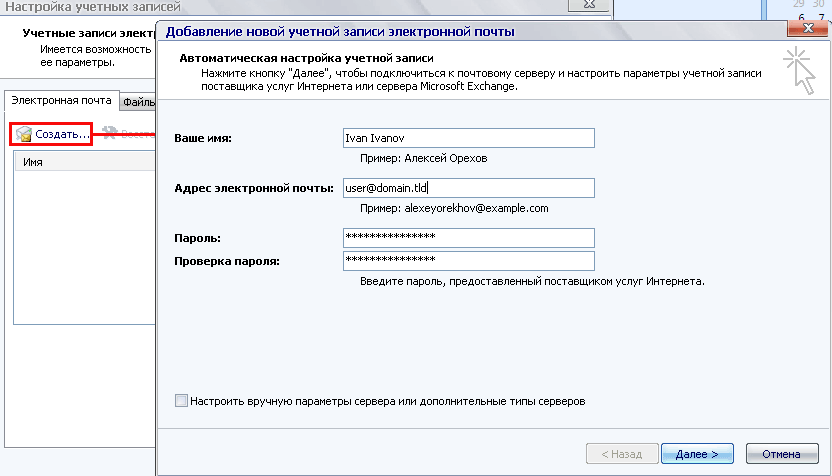Click the Проверка пароля confirmation field

(x=467, y=261)
